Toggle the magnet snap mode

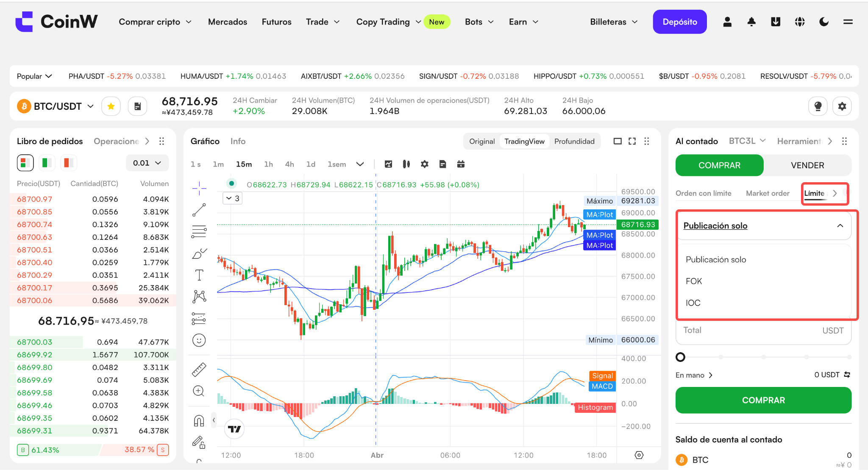[x=199, y=420]
